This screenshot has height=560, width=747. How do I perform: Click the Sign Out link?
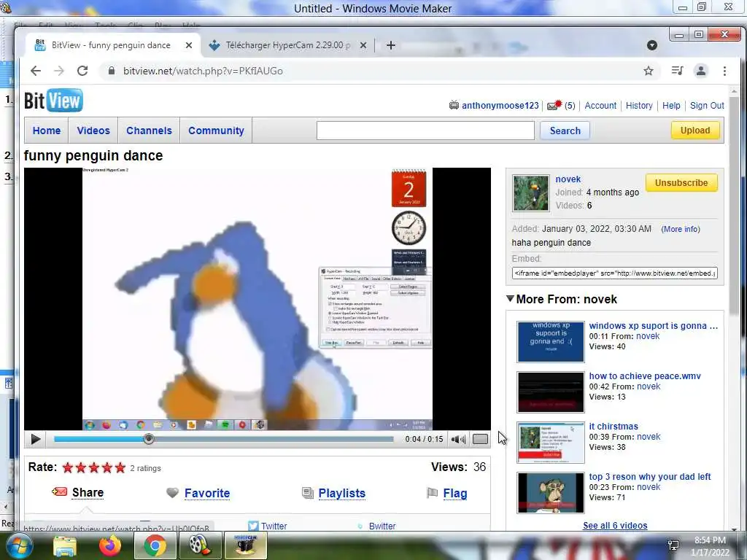(707, 105)
